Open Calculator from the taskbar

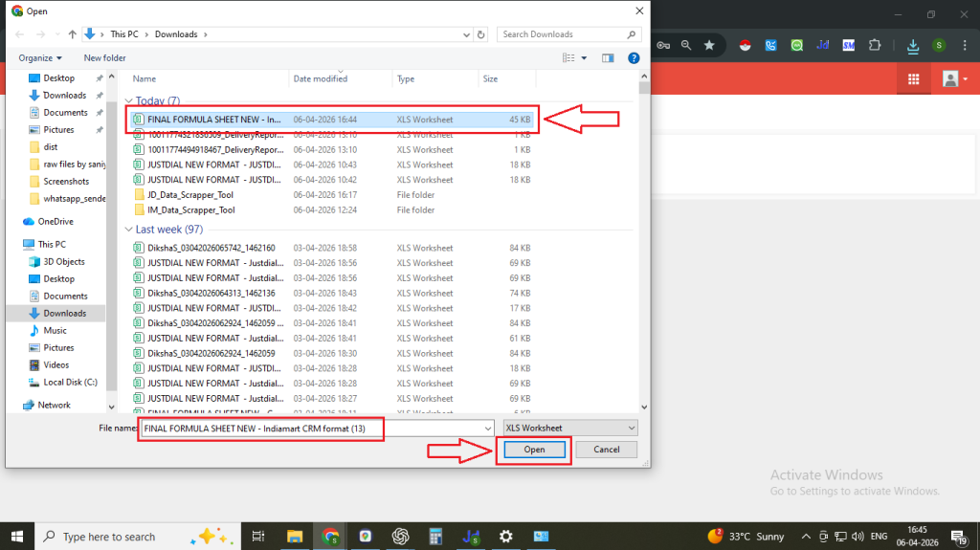435,537
